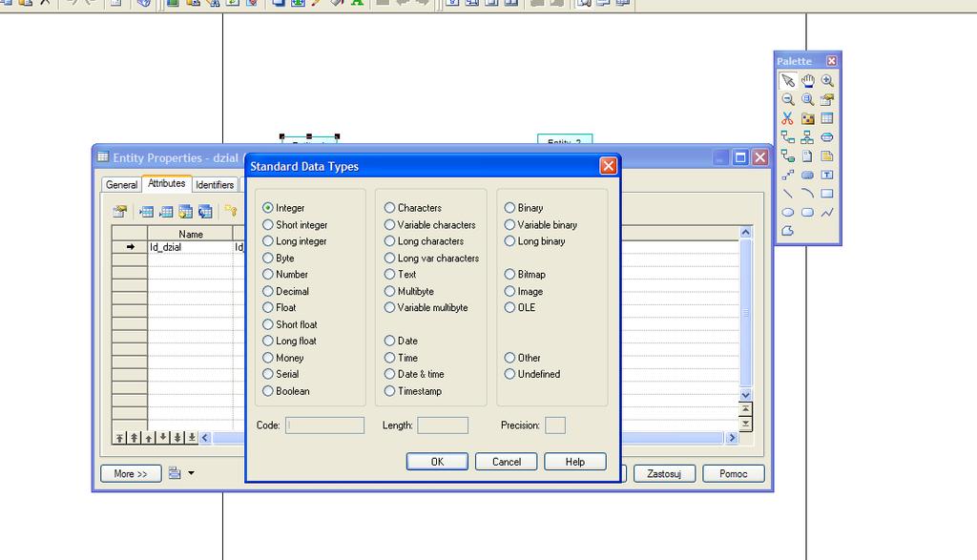Select the Polygon tool in Palette
The height and width of the screenshot is (560, 977).
coord(787,231)
